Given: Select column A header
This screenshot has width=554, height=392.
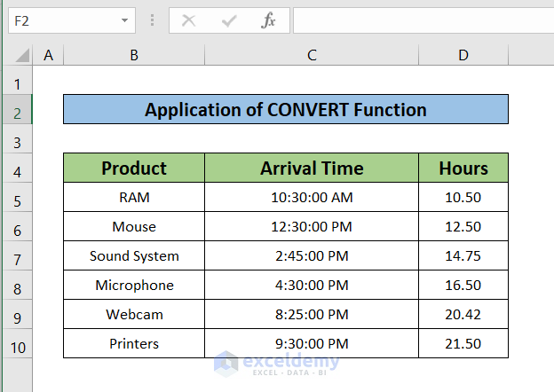Looking at the screenshot, I should (x=48, y=55).
